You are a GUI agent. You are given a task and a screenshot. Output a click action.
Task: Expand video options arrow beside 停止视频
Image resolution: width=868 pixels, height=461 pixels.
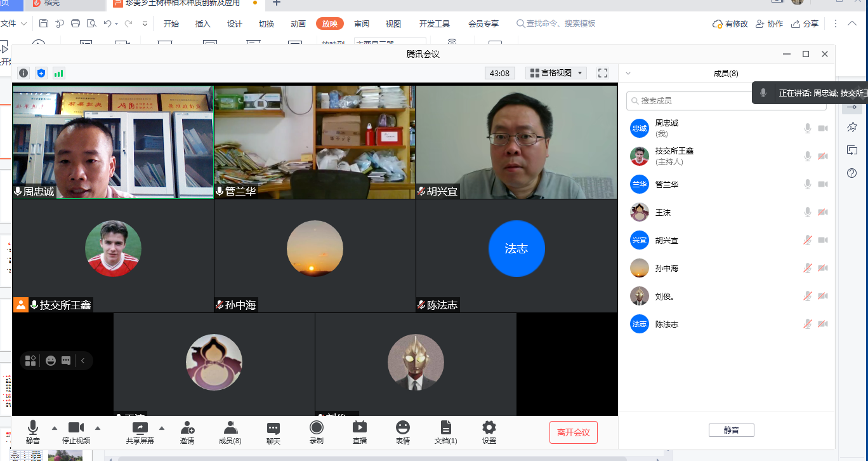coord(98,427)
